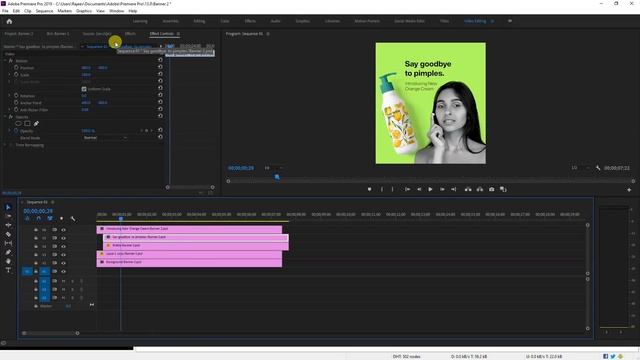
Task: Mute the first audio track
Action: (x=64, y=281)
